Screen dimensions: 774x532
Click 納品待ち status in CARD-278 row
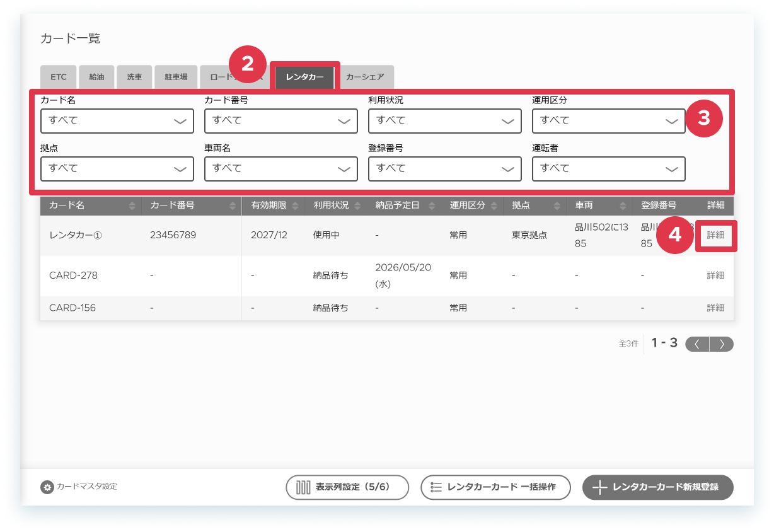pyautogui.click(x=331, y=275)
